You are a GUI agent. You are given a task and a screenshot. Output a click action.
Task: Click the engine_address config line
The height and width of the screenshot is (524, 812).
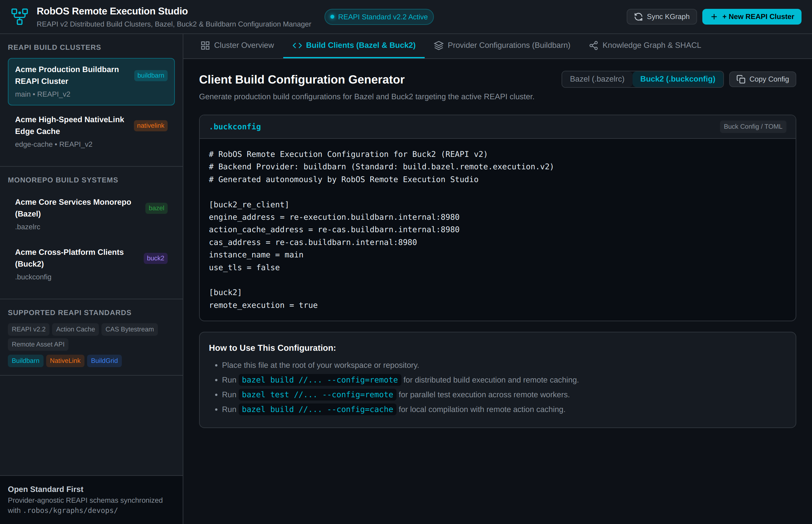point(334,217)
